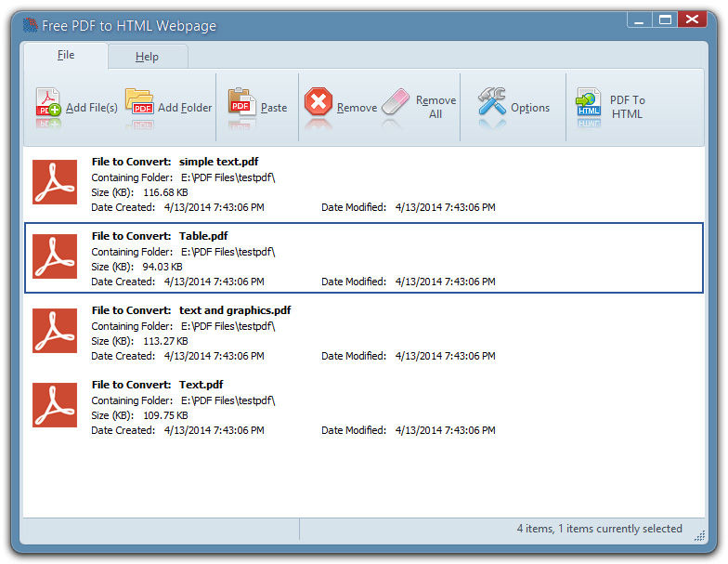
Task: Minimize the Free PDF to HTML window
Action: tap(639, 20)
